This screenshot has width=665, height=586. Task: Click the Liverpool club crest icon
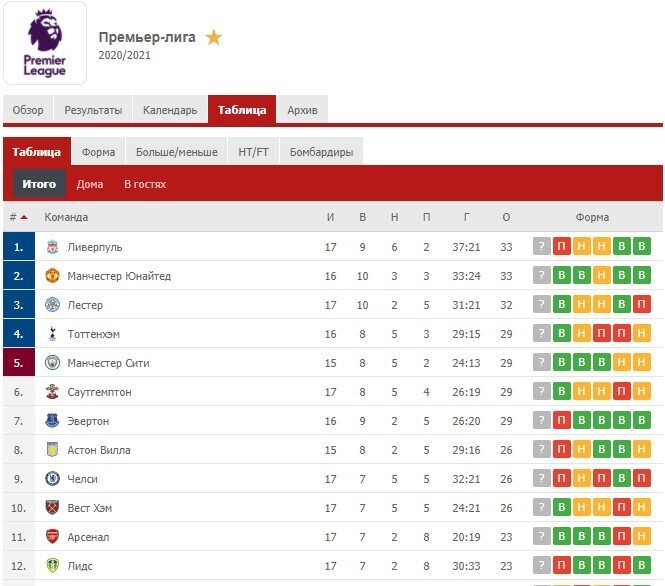52,247
